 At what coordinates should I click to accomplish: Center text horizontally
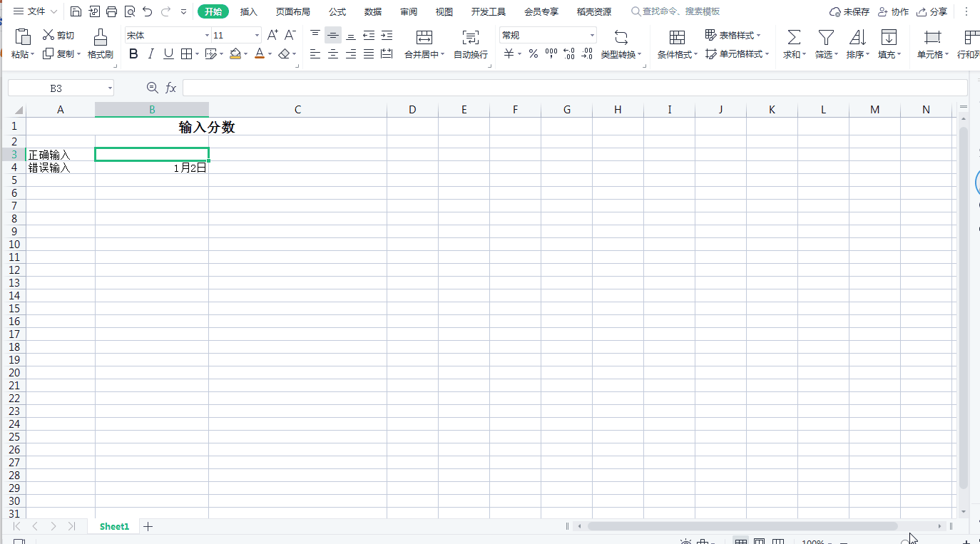coord(333,53)
